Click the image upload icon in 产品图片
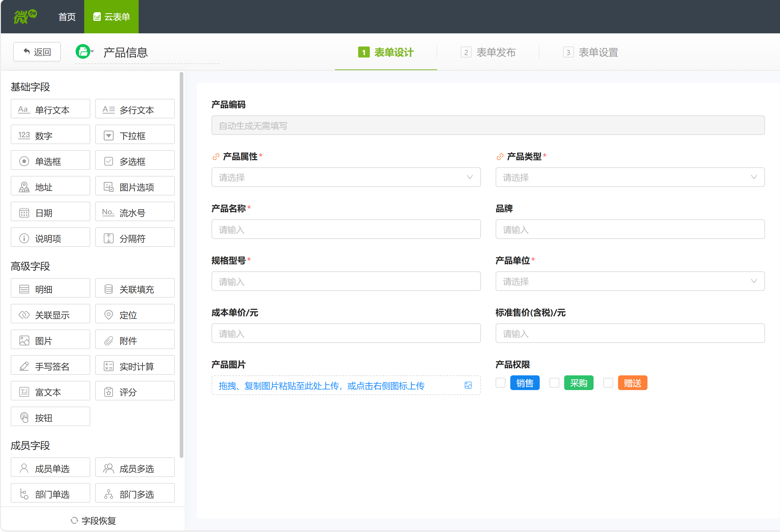This screenshot has width=780, height=532. [x=468, y=385]
